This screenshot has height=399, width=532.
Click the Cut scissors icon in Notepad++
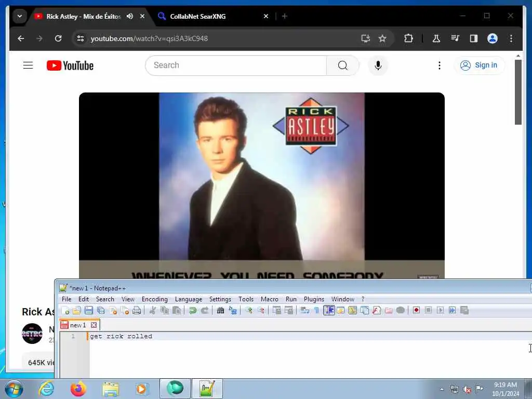click(x=153, y=310)
